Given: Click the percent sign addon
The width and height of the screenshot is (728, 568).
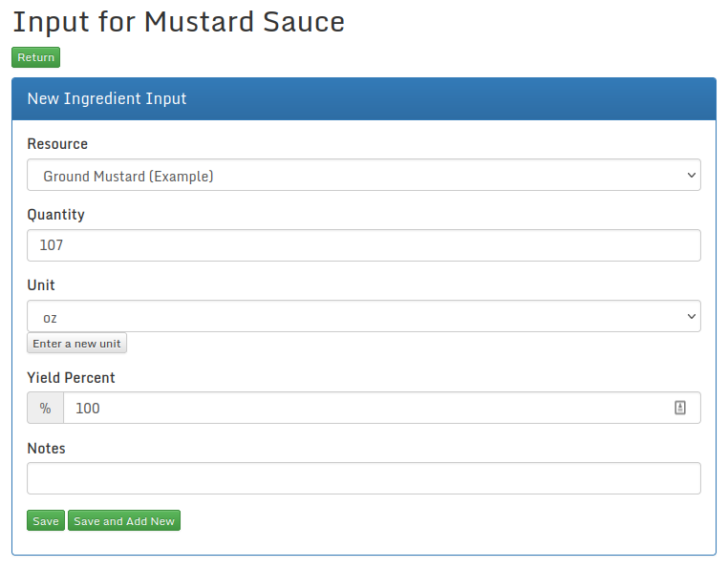Looking at the screenshot, I should point(45,408).
